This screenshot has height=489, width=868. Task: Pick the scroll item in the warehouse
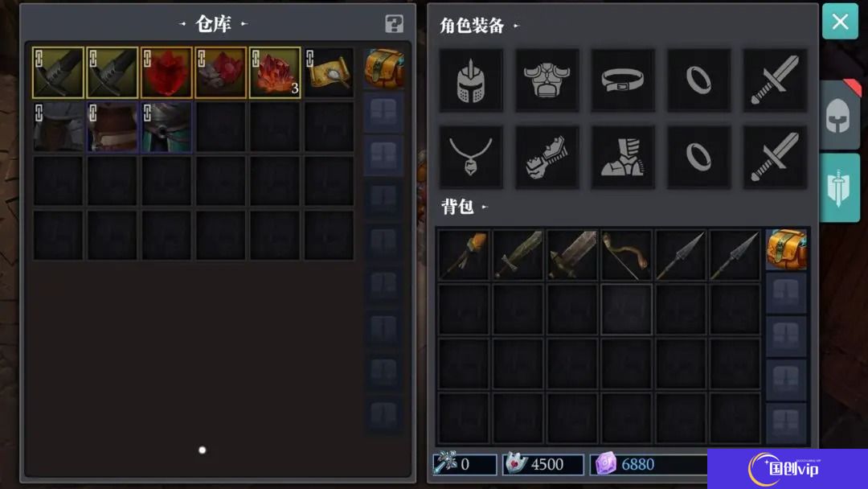(330, 72)
